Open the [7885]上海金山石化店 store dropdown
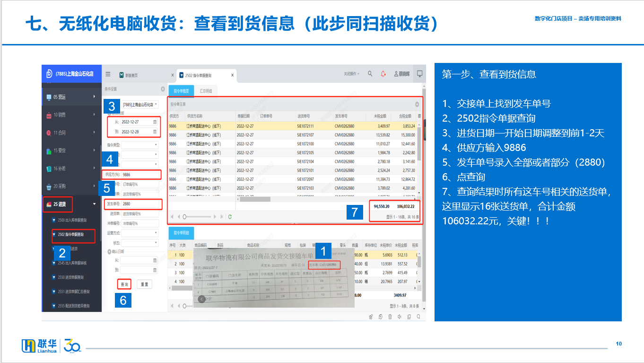The width and height of the screenshot is (644, 363). pyautogui.click(x=140, y=104)
